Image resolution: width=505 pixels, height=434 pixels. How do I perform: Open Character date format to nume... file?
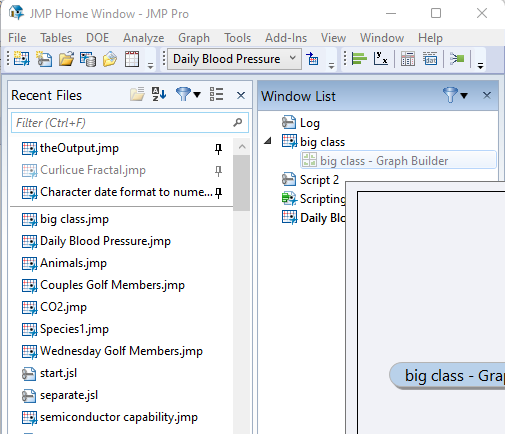coord(126,192)
